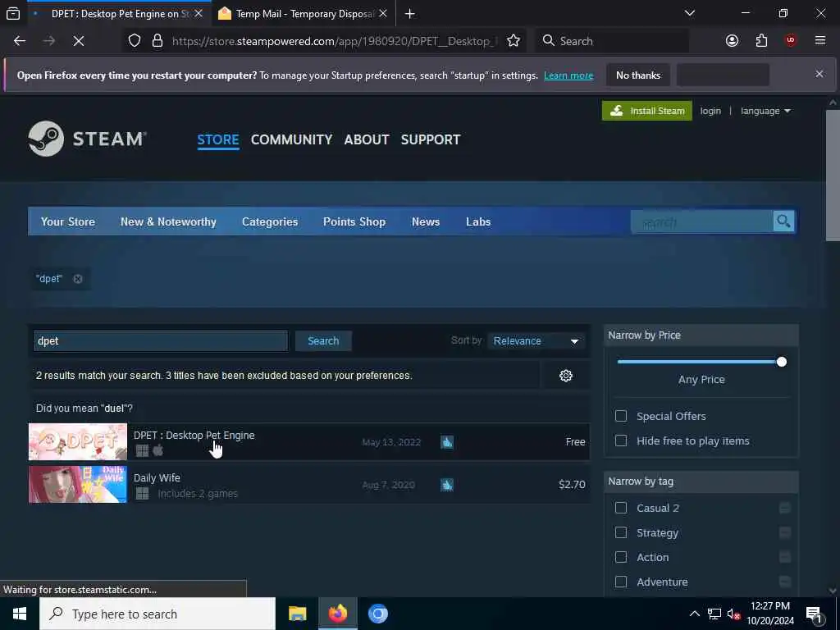Click the Windows Start button
Image resolution: width=840 pixels, height=630 pixels.
pos(20,614)
